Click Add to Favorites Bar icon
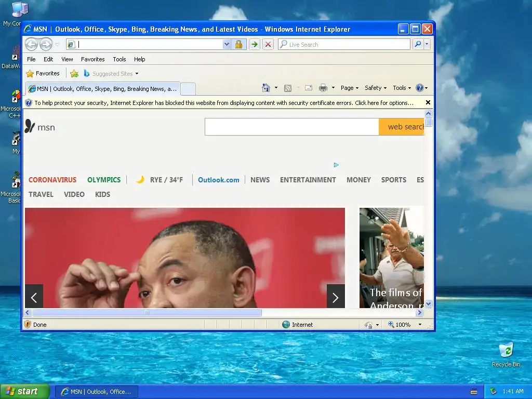The height and width of the screenshot is (399, 532). [74, 73]
